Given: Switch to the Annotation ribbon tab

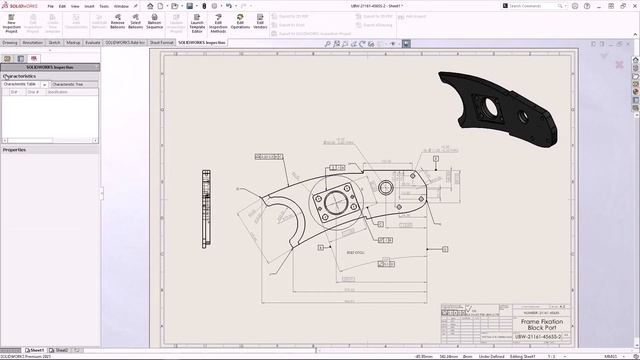Looking at the screenshot, I should pyautogui.click(x=33, y=42).
